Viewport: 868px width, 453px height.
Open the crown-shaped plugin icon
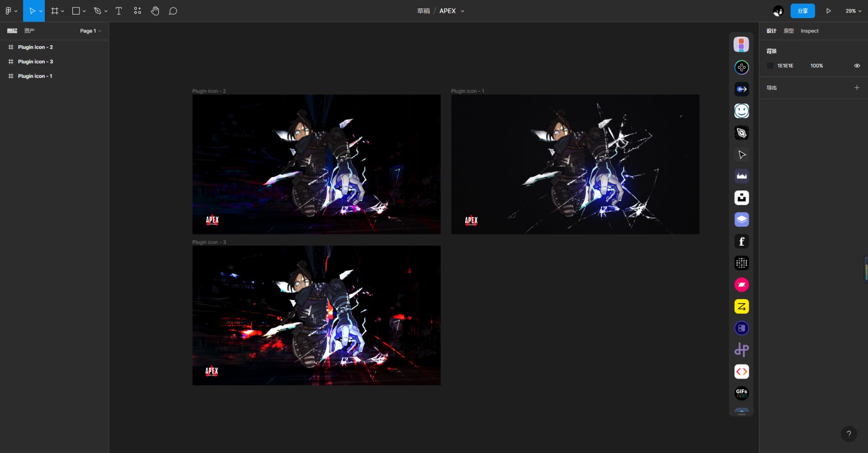click(x=741, y=176)
